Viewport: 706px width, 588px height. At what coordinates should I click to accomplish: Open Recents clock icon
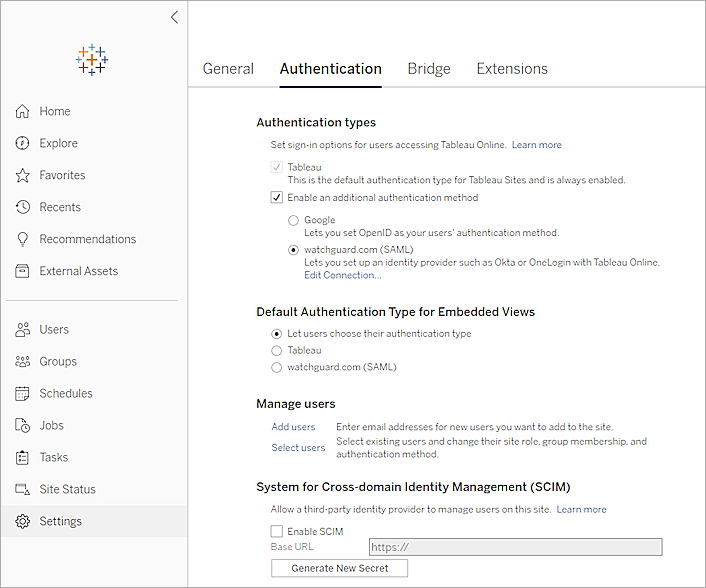(x=22, y=207)
